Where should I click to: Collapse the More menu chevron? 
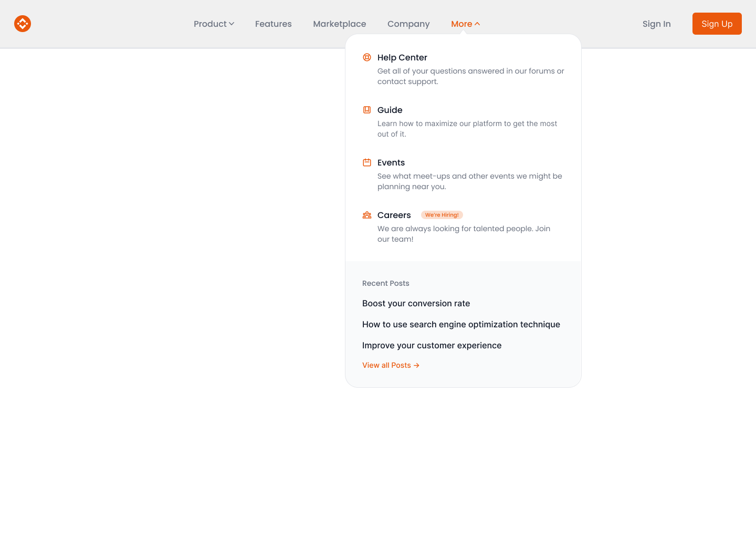(478, 23)
